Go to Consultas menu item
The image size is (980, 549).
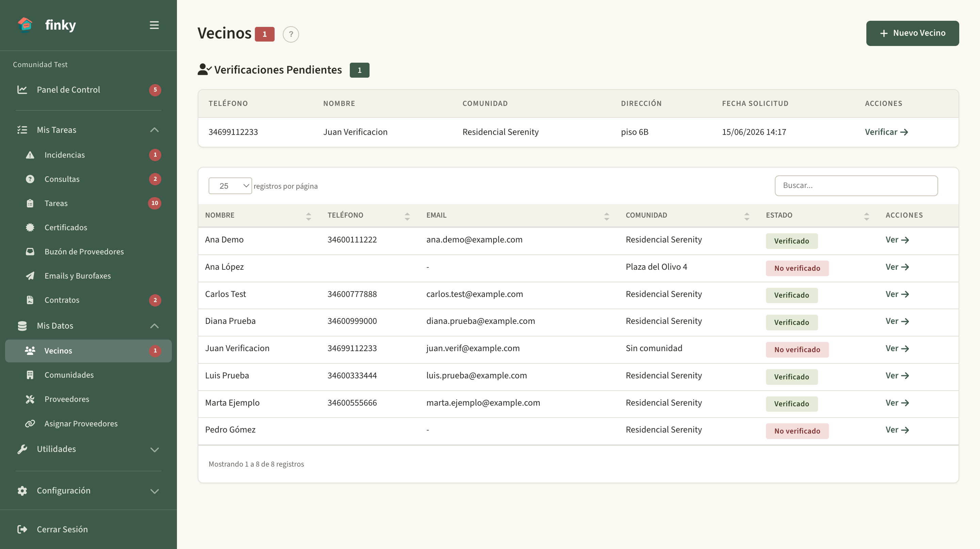[x=88, y=179]
